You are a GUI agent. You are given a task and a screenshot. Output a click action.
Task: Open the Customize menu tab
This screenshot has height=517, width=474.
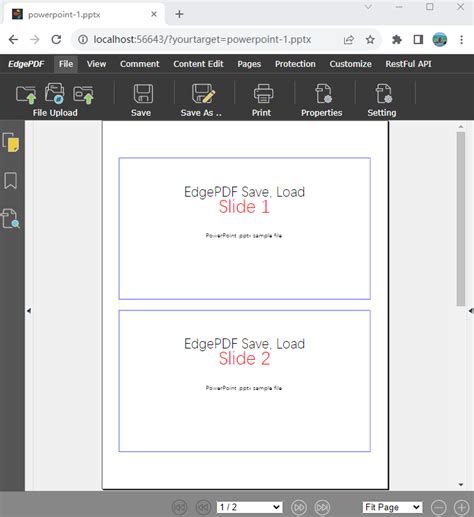point(350,64)
